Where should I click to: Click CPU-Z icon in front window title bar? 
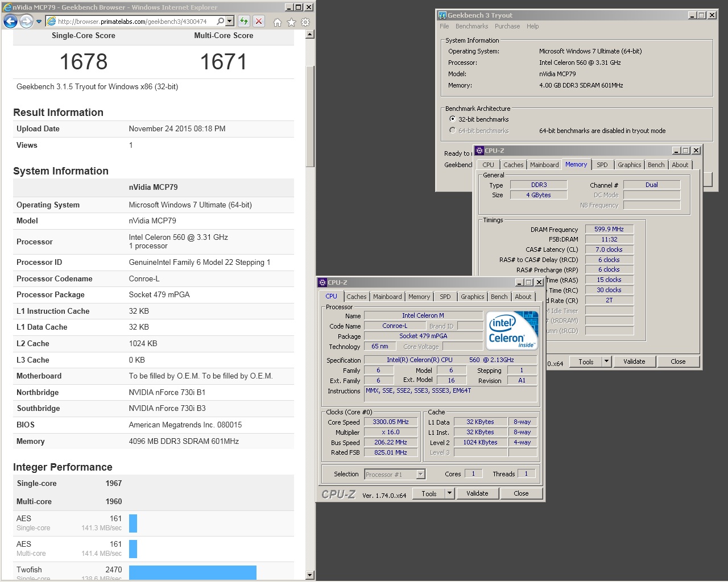coord(322,282)
